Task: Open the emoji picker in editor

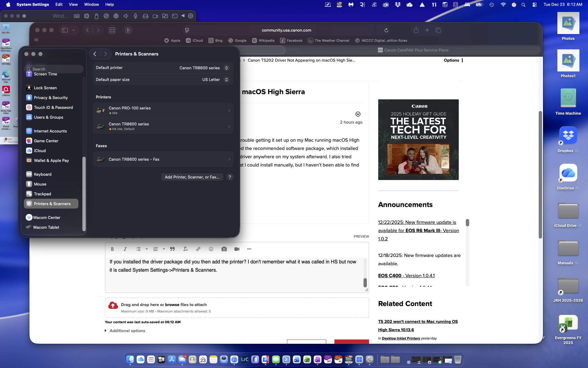Action: coord(211,249)
